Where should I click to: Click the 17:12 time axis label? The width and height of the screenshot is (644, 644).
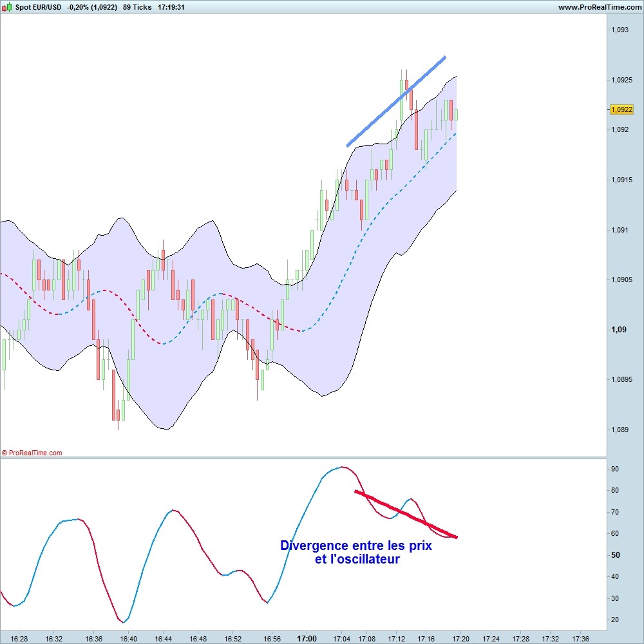(x=396, y=639)
